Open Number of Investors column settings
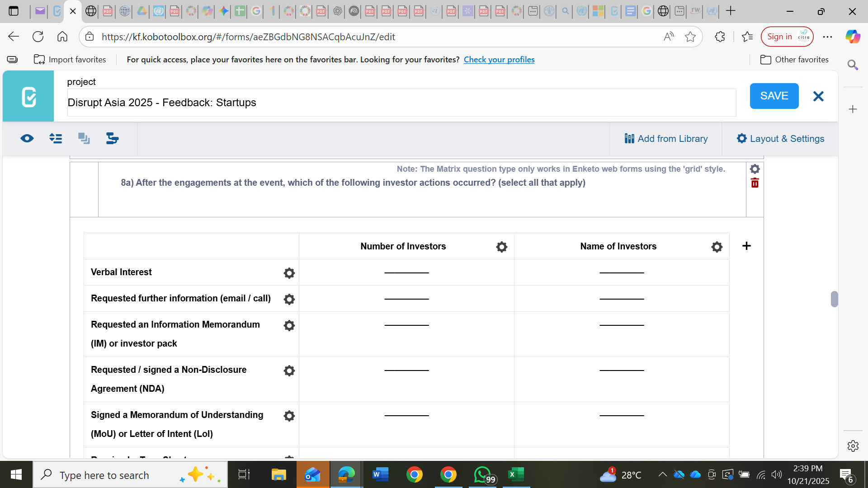 pyautogui.click(x=501, y=247)
